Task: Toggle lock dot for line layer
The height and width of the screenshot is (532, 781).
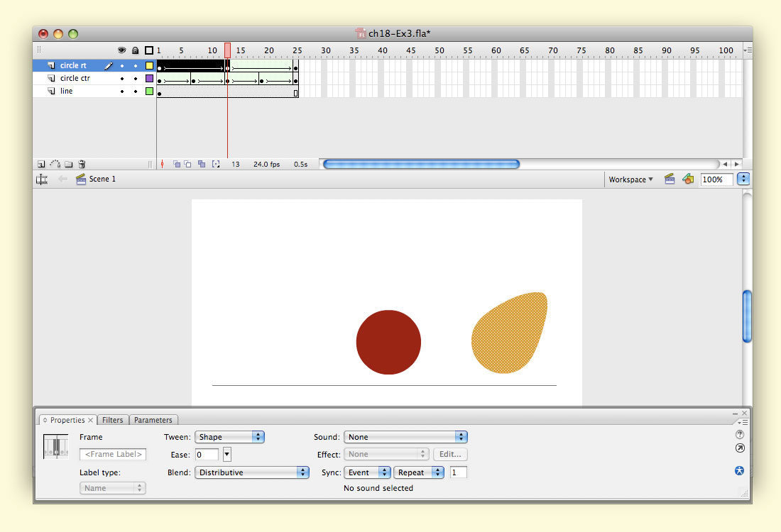Action: coord(135,92)
